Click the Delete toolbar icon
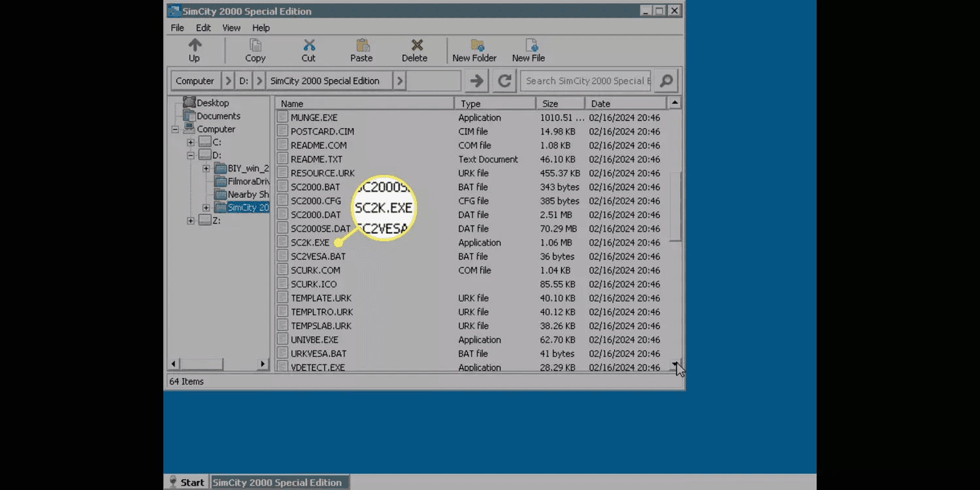This screenshot has height=490, width=980. tap(414, 49)
